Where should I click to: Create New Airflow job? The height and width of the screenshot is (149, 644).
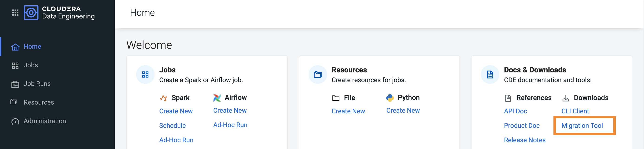230,110
